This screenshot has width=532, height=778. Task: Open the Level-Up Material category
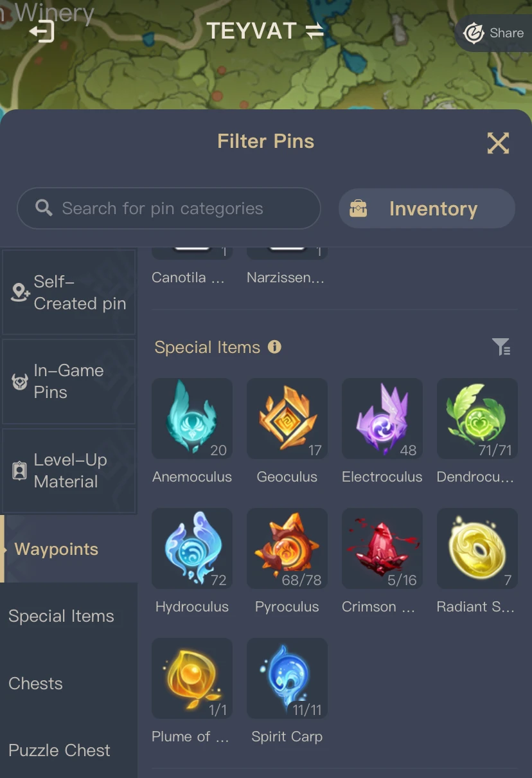69,471
